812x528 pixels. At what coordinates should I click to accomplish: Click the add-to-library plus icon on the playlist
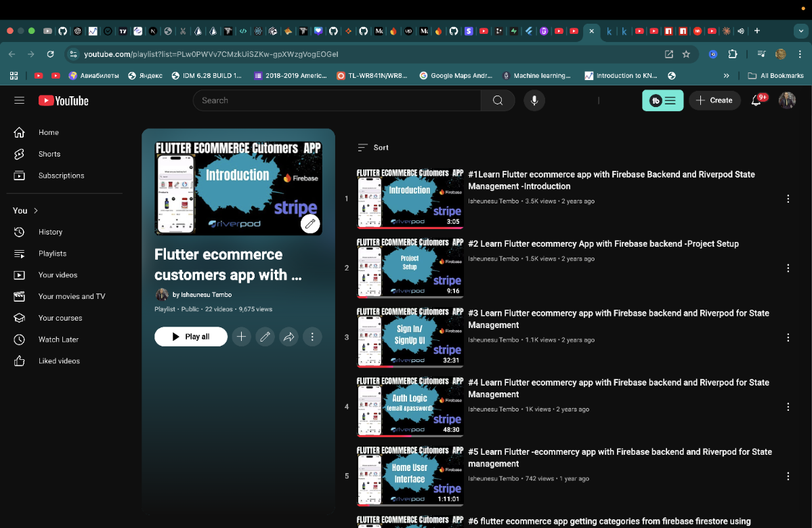pyautogui.click(x=241, y=336)
